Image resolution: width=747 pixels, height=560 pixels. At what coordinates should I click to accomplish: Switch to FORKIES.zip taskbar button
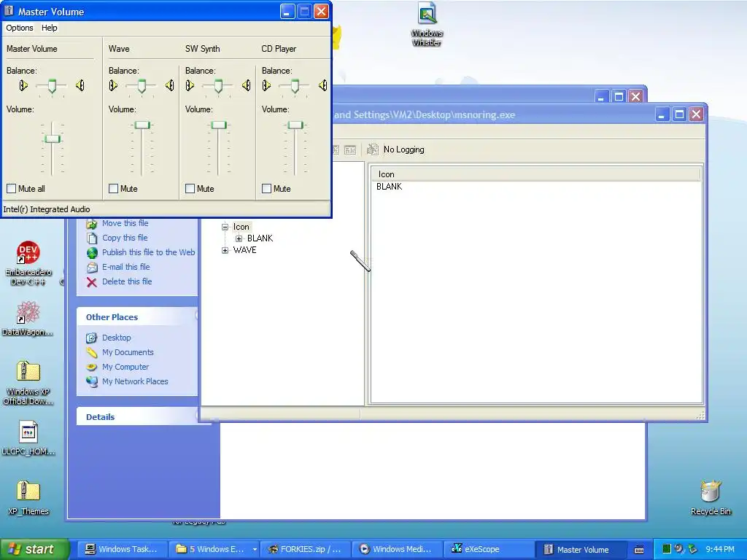pos(306,550)
